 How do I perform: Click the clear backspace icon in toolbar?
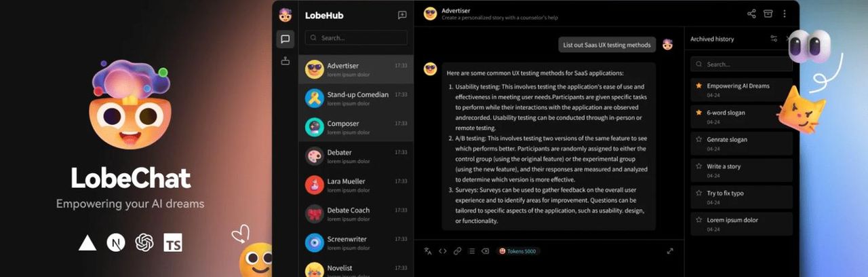click(486, 251)
